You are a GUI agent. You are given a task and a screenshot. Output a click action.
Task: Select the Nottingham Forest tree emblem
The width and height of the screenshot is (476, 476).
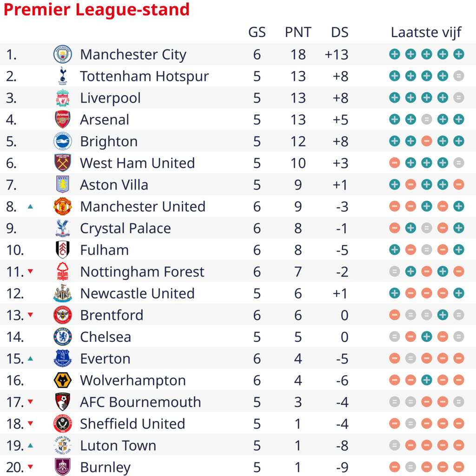(63, 271)
